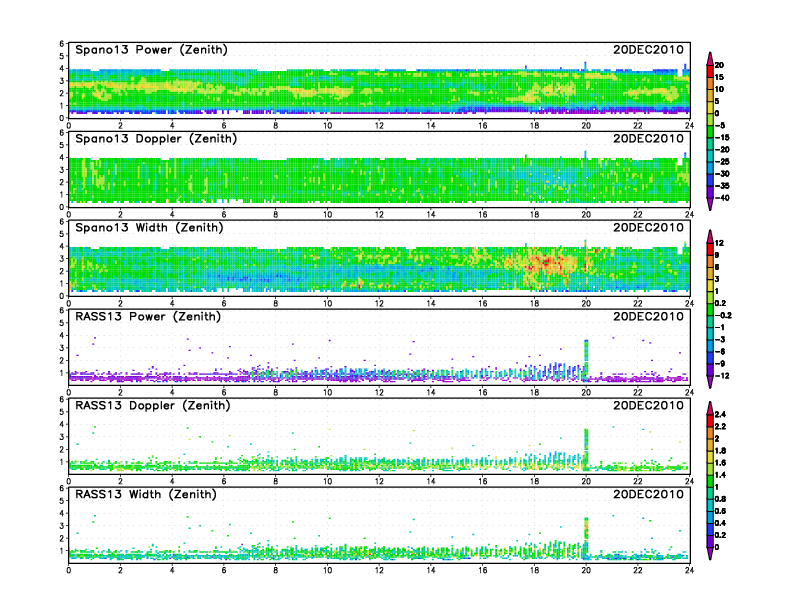Click the "1.8" label on the bottom colorbar
Image resolution: width=792 pixels, height=612 pixels.
coord(720,450)
